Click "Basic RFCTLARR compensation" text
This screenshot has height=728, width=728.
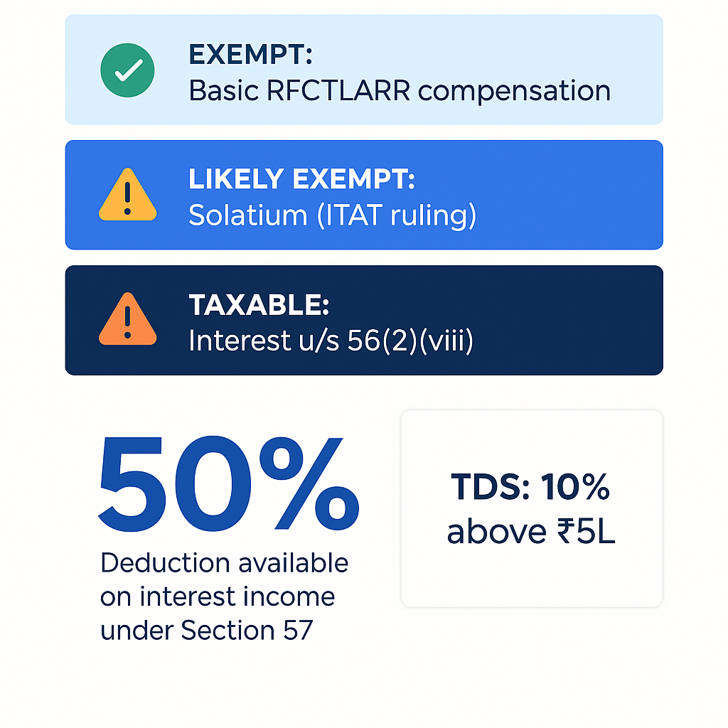click(400, 91)
